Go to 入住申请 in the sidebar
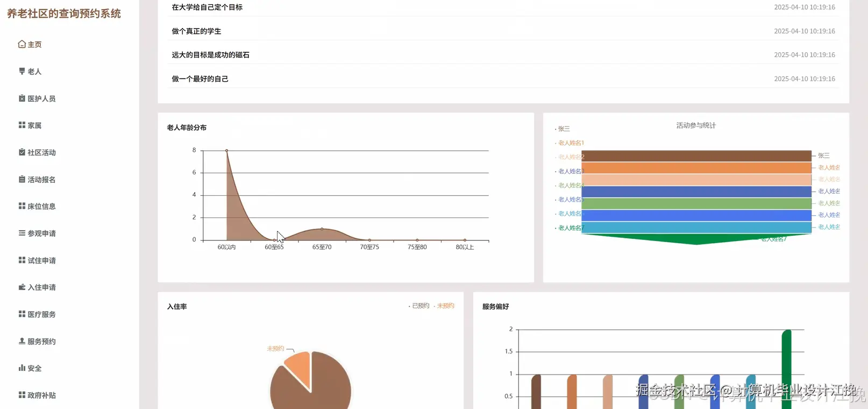 pos(41,287)
